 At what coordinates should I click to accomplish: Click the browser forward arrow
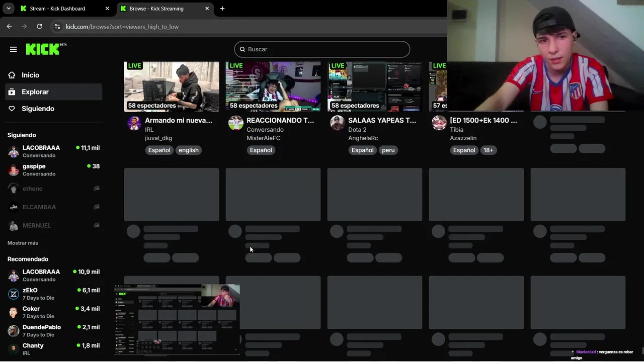[x=24, y=26]
